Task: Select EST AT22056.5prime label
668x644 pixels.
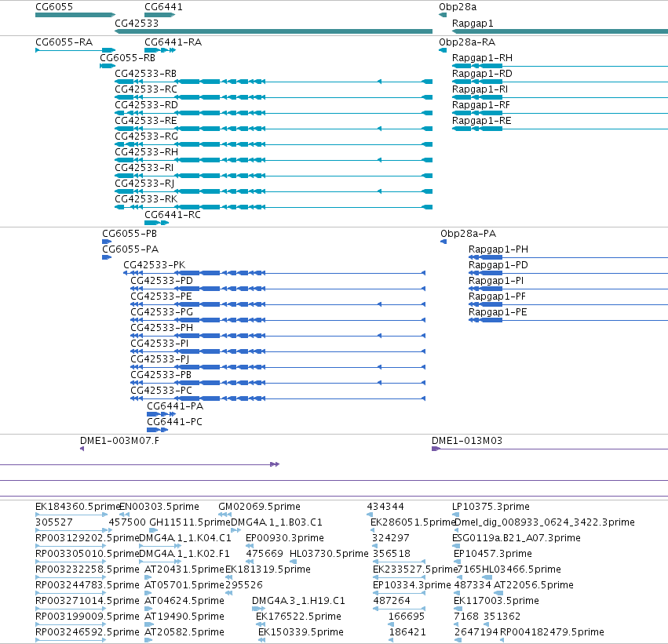Action: 533,586
